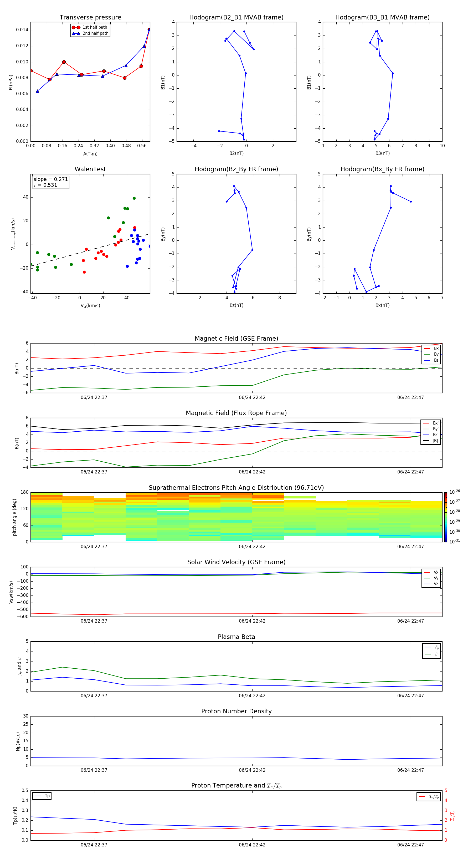Image resolution: width=473 pixels, height=868 pixels.
Task: Click the 'Vz' legend entry
Action: [x=431, y=584]
